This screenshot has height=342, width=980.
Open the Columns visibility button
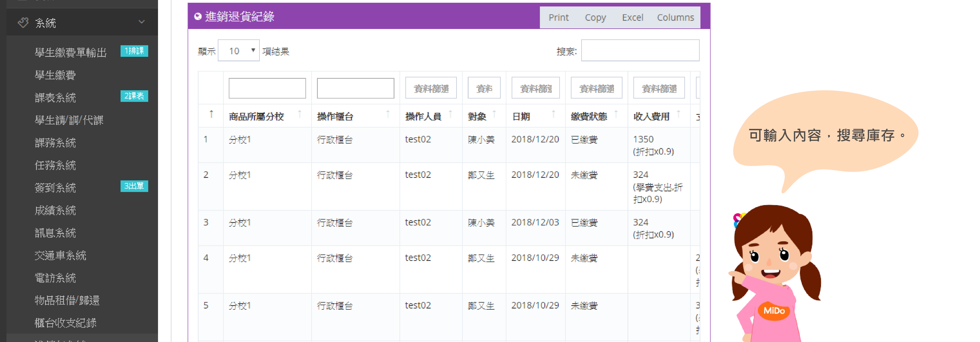(675, 17)
